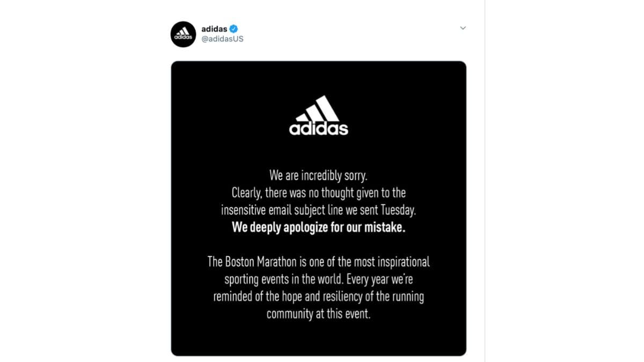Click the "sporting events in the world" text

pyautogui.click(x=284, y=279)
